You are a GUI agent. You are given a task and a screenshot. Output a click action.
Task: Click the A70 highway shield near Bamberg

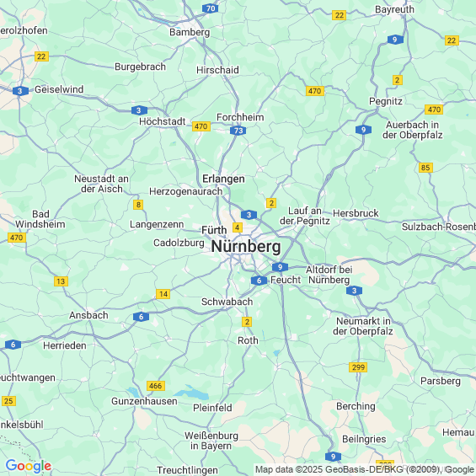210,8
